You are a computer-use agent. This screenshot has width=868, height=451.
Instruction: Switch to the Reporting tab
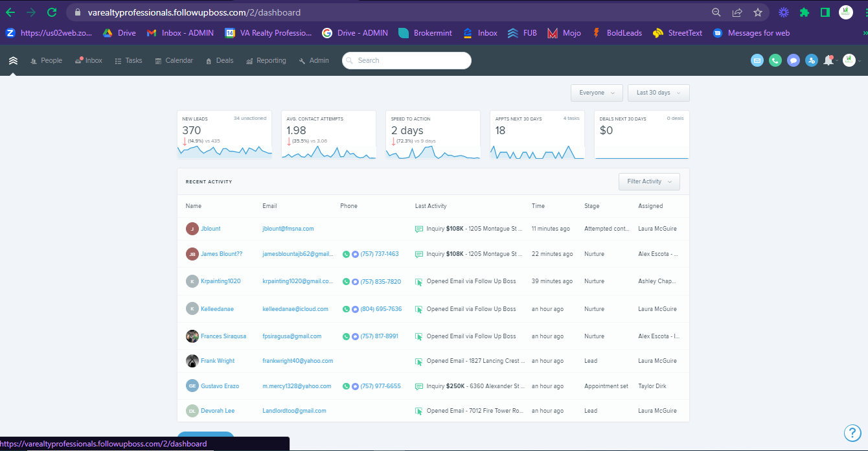click(x=266, y=60)
